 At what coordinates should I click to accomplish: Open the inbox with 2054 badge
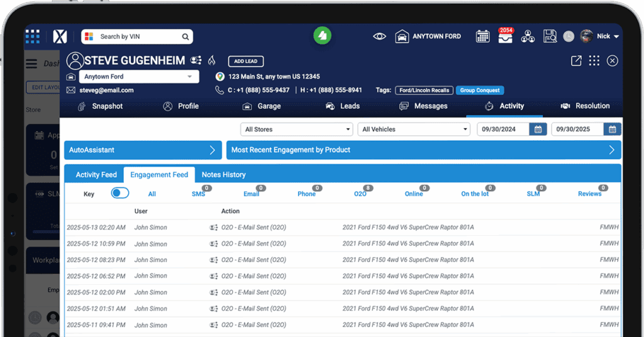(505, 36)
